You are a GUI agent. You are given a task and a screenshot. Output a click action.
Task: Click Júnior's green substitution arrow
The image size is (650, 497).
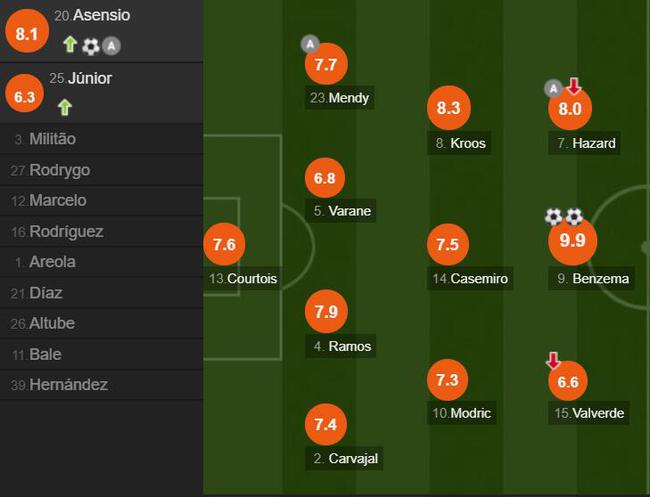pyautogui.click(x=65, y=107)
